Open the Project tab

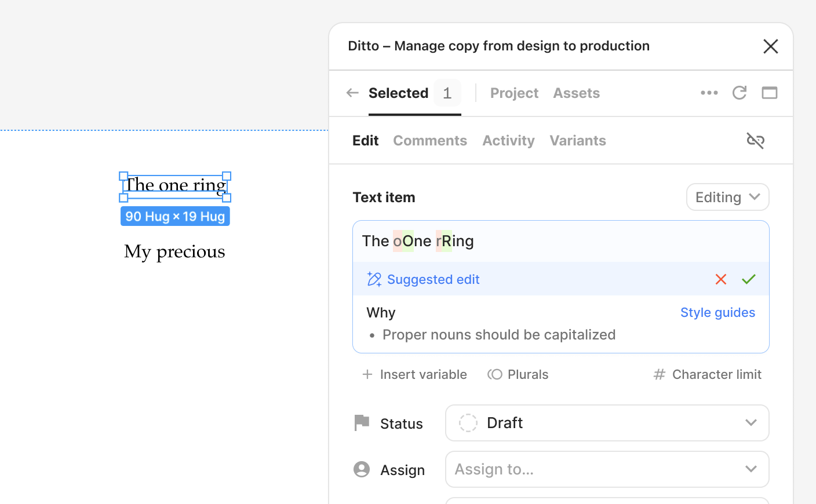514,93
